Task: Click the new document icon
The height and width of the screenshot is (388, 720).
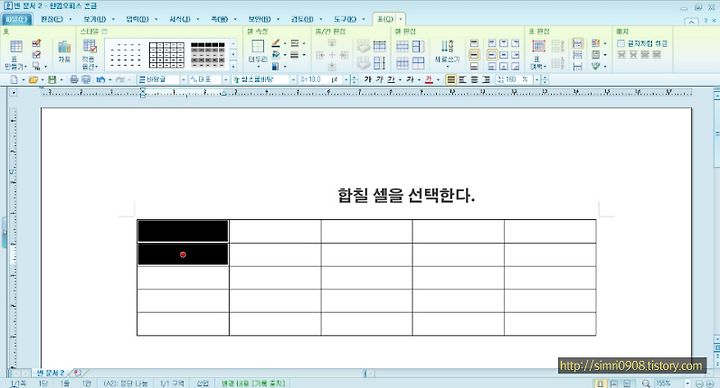Action: point(14,79)
